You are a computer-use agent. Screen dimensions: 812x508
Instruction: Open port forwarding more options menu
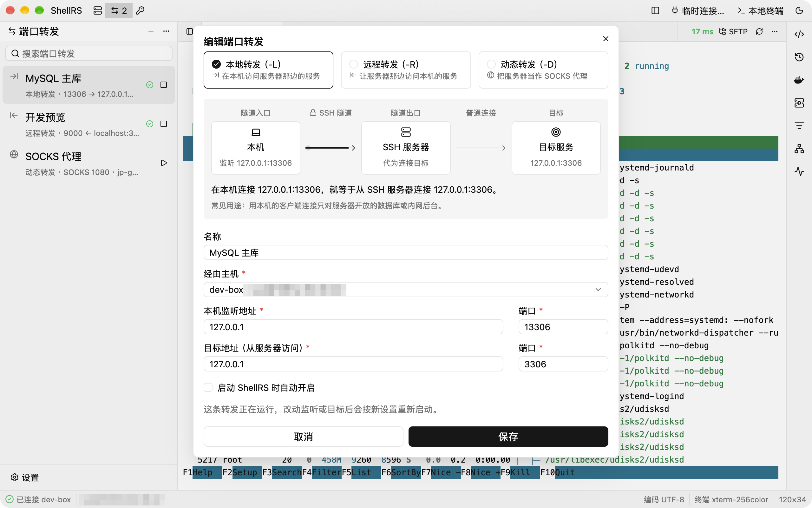click(x=166, y=31)
